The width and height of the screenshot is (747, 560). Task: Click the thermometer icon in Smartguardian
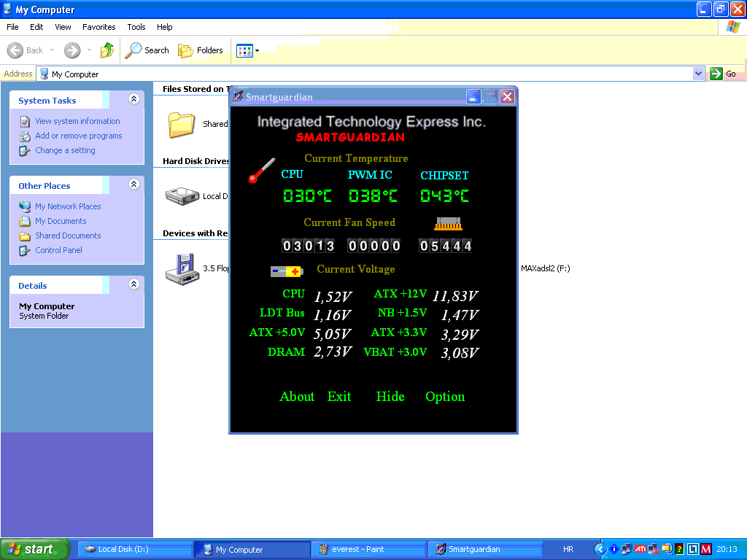[x=261, y=170]
